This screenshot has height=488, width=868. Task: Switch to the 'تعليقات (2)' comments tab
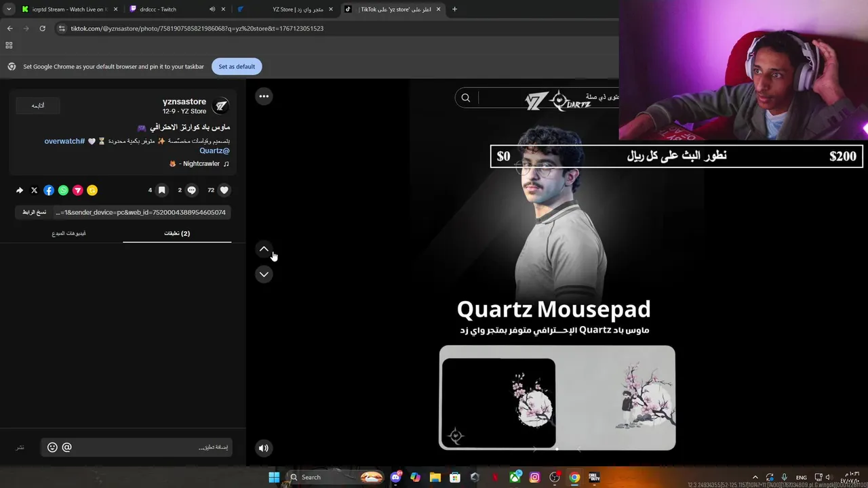click(x=177, y=233)
